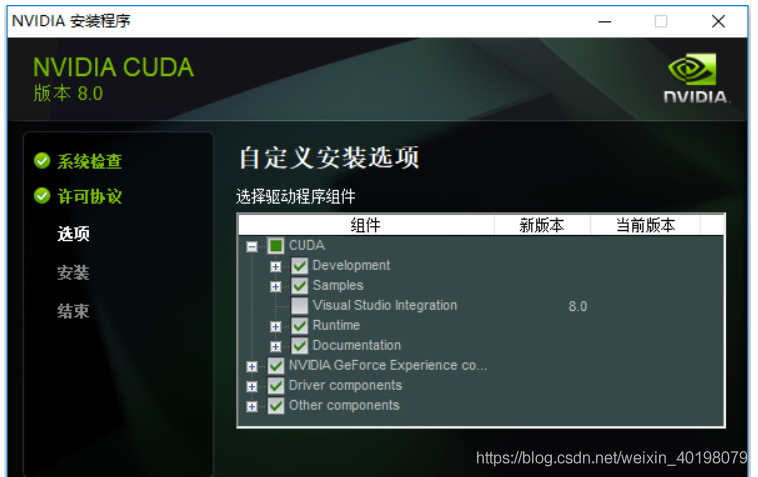The image size is (758, 477).
Task: Select the Samples row label
Action: tap(338, 285)
